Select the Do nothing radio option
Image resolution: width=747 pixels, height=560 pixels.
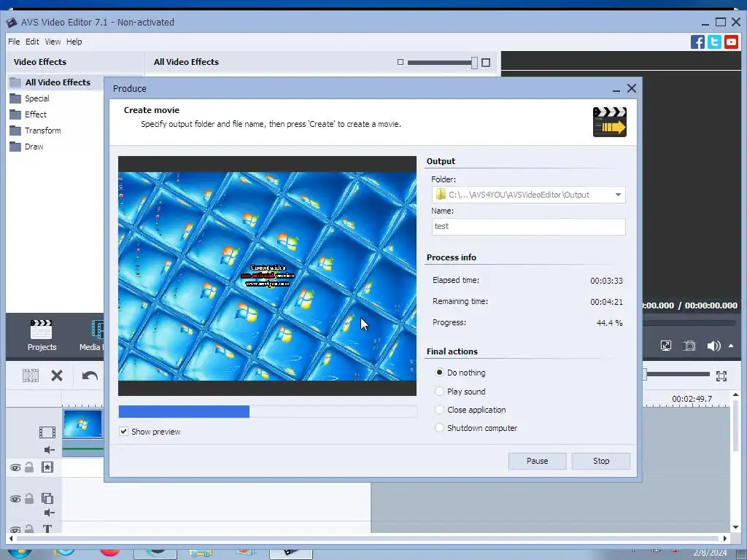(439, 373)
